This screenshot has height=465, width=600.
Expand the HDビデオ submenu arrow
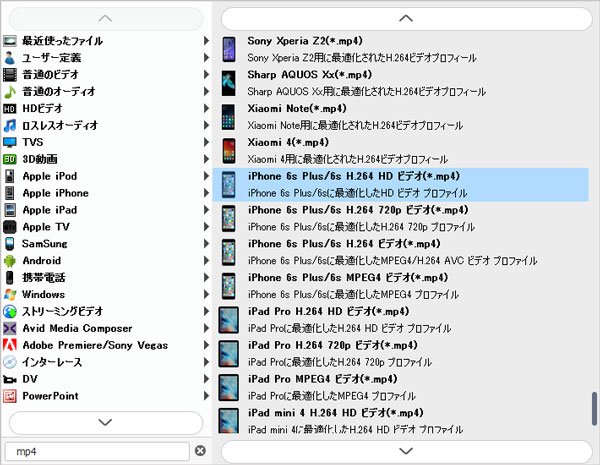[x=206, y=109]
